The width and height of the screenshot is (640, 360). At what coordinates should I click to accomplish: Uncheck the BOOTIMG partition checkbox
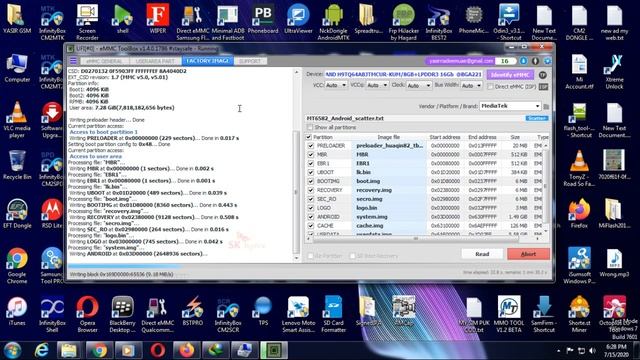[311, 181]
